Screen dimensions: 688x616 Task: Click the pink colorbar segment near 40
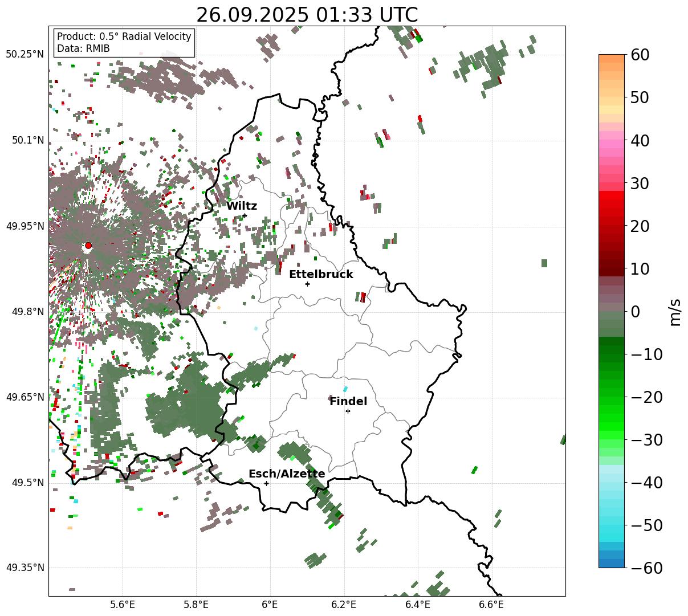point(612,144)
